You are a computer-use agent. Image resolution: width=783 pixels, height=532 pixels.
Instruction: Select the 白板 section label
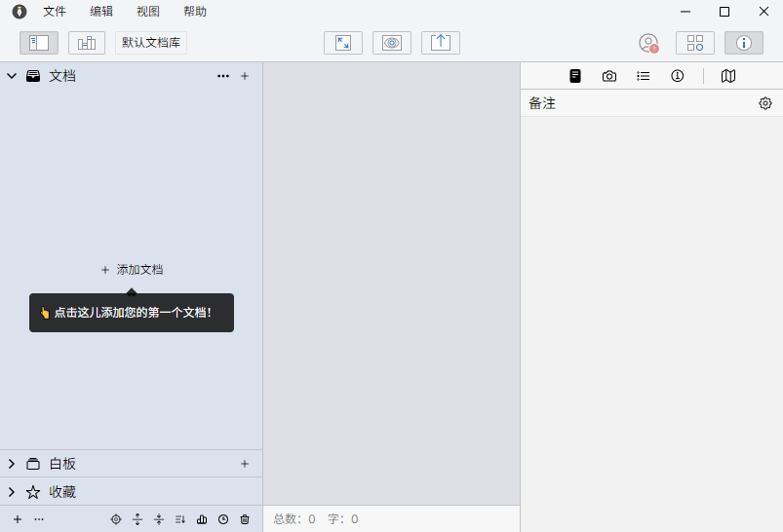click(62, 464)
